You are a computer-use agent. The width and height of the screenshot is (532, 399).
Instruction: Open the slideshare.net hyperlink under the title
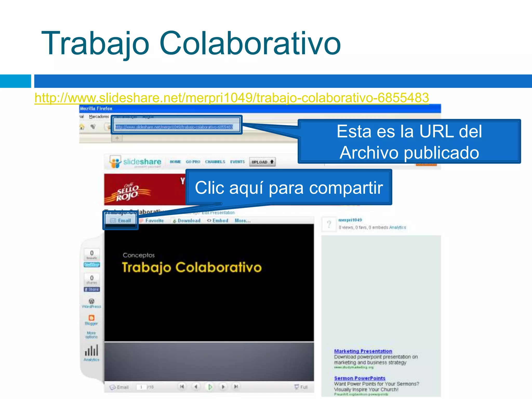click(232, 98)
